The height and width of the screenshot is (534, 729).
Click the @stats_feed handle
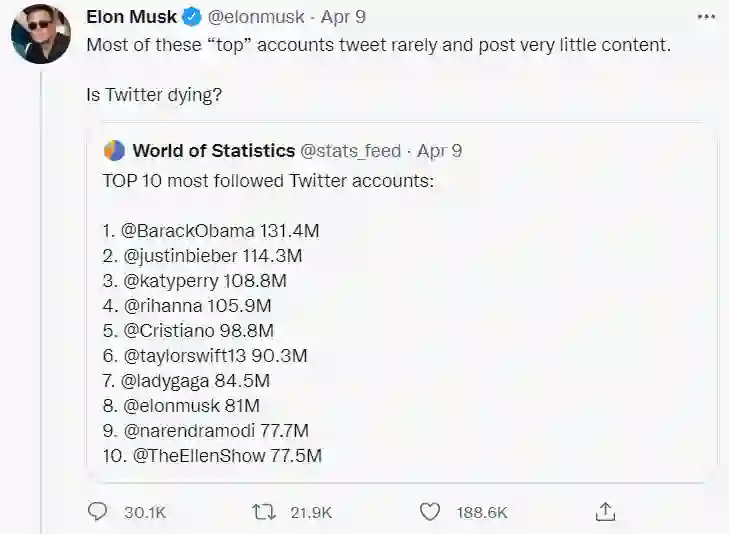click(350, 151)
